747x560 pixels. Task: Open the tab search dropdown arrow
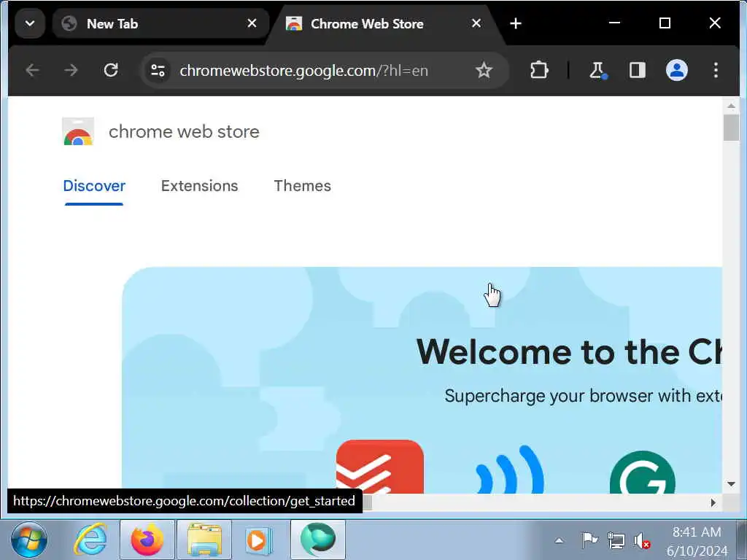(x=29, y=23)
